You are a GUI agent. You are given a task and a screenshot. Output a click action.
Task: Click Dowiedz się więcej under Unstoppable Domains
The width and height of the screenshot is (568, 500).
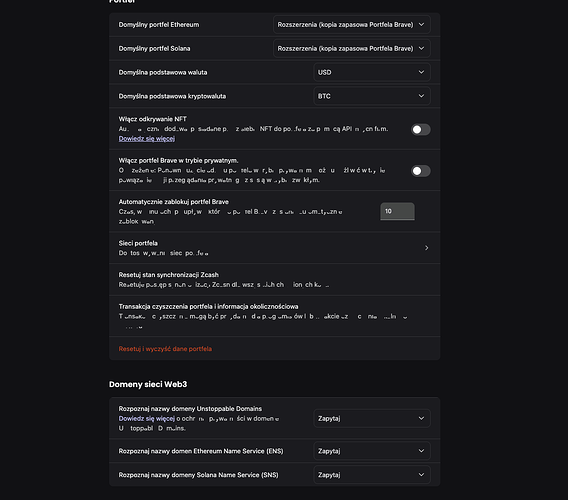click(x=147, y=418)
